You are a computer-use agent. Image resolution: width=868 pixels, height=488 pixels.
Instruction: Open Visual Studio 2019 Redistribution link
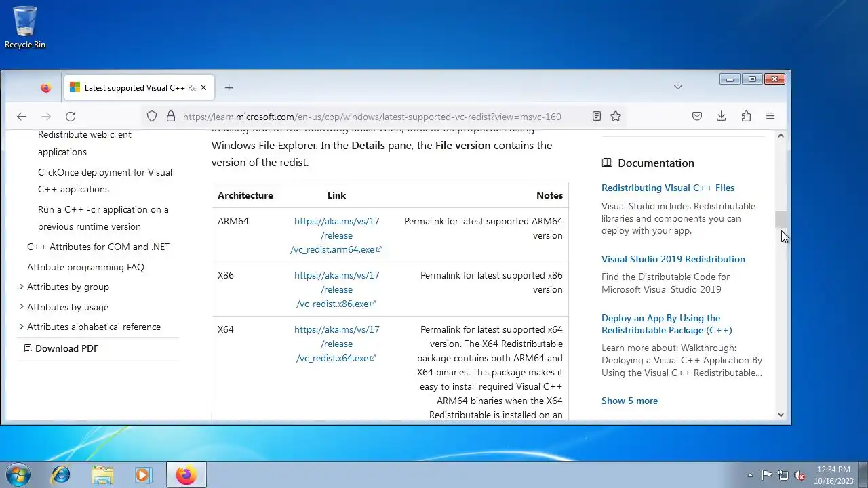tap(673, 259)
